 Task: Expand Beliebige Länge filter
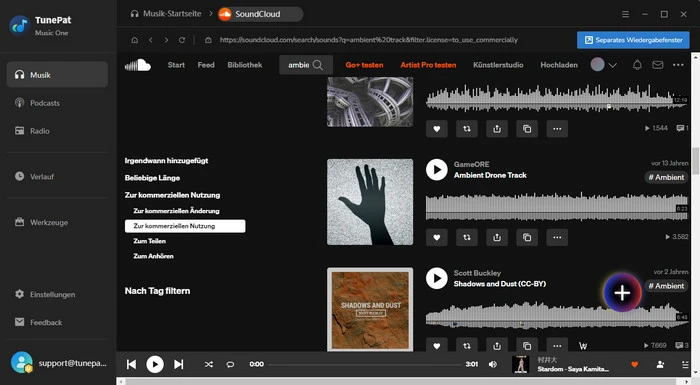[x=152, y=178]
